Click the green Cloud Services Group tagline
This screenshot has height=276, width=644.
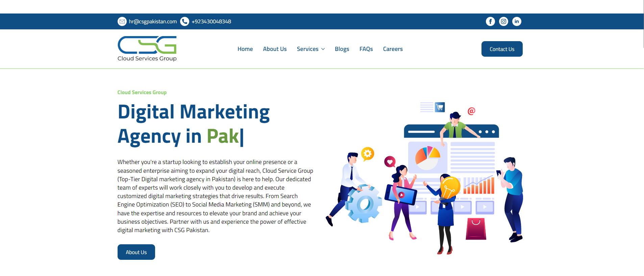pyautogui.click(x=142, y=92)
